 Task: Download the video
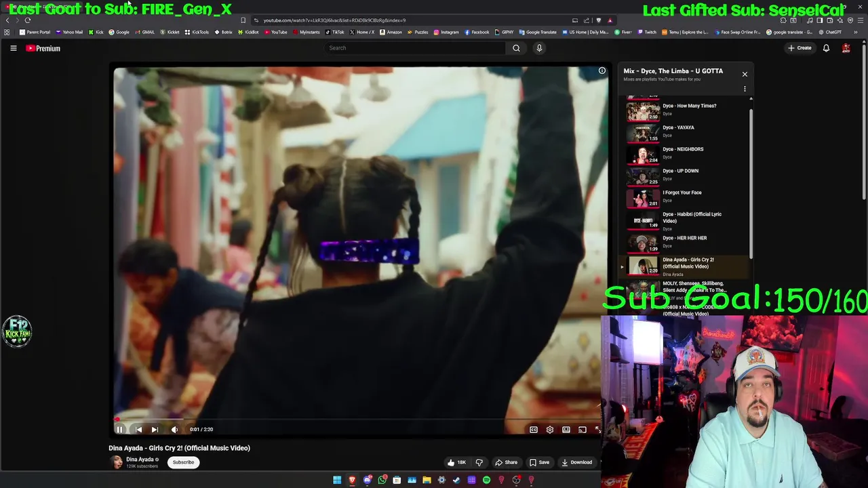coord(577,462)
